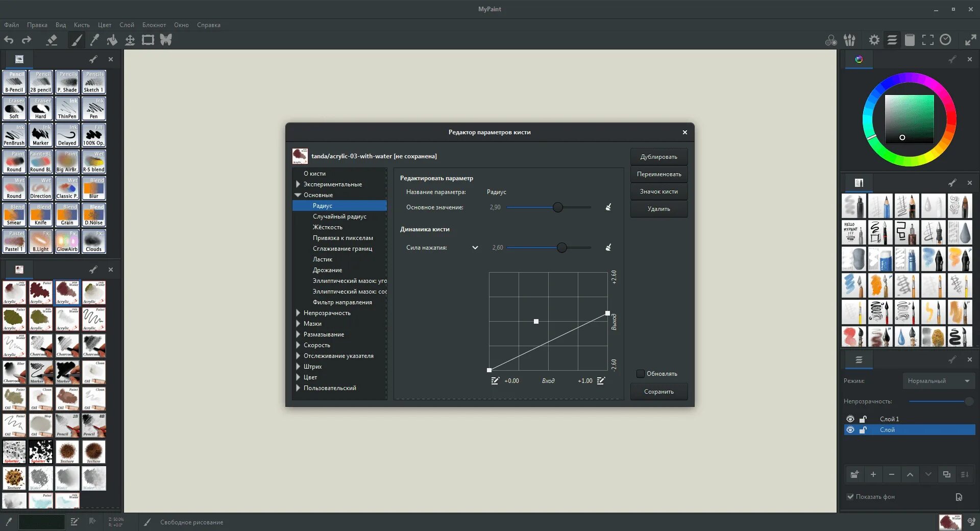Toggle the Обновлять checkbox
The image size is (980, 531).
coord(640,374)
